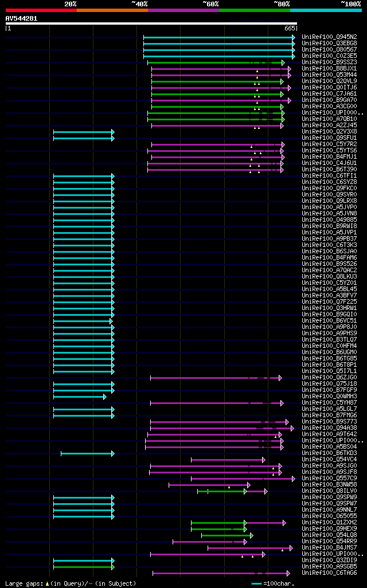367x588 pixels.
Task: Open the UniRef100_B9GA70 hit label
Action: click(x=330, y=100)
